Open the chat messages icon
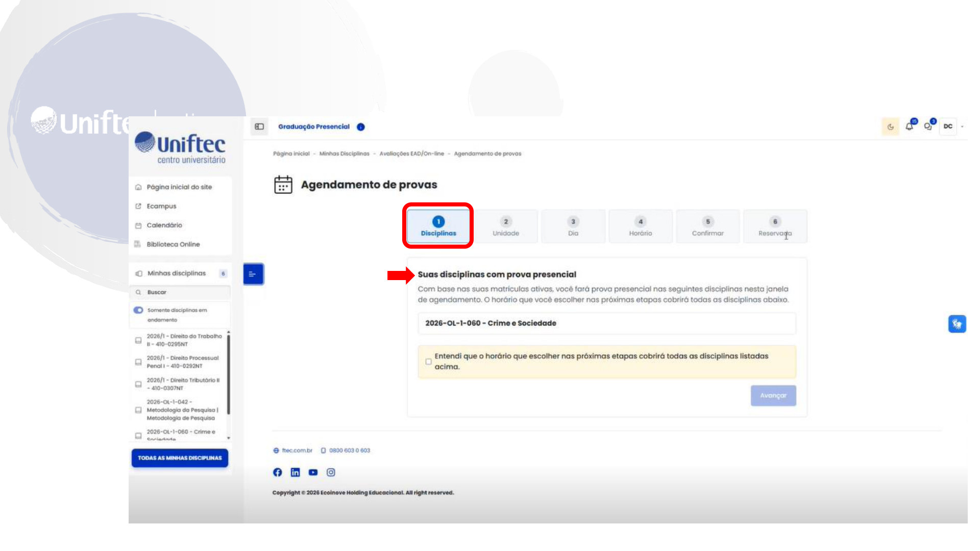 coord(928,126)
